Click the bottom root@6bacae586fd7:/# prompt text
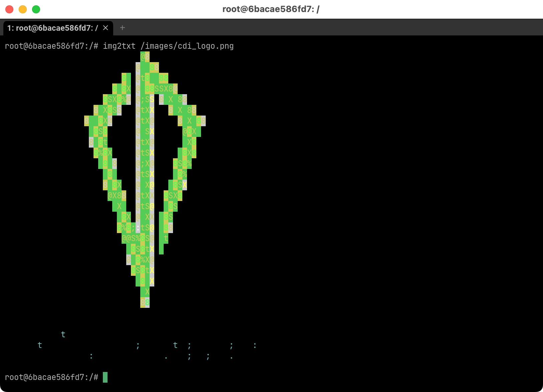543x392 pixels. pyautogui.click(x=51, y=377)
